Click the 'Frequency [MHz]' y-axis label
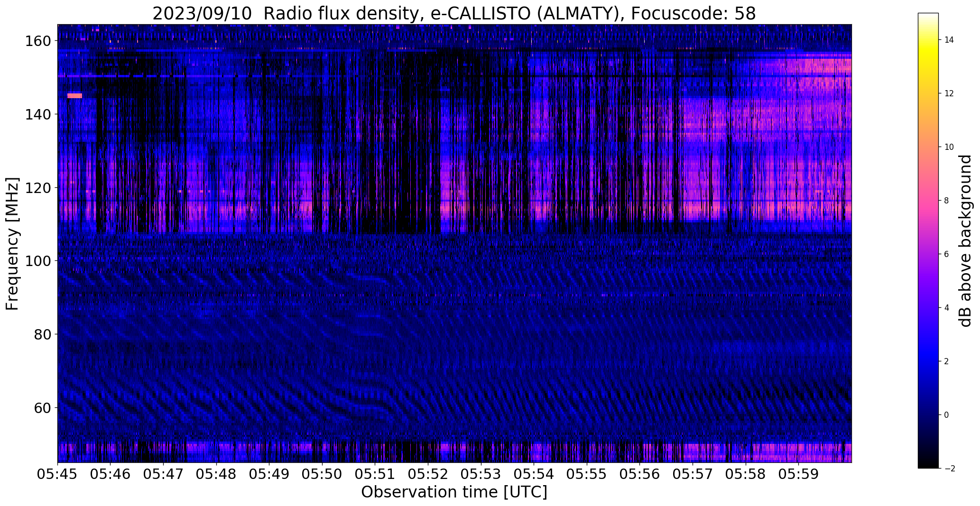Screen dimensions: 980x506 [12, 244]
